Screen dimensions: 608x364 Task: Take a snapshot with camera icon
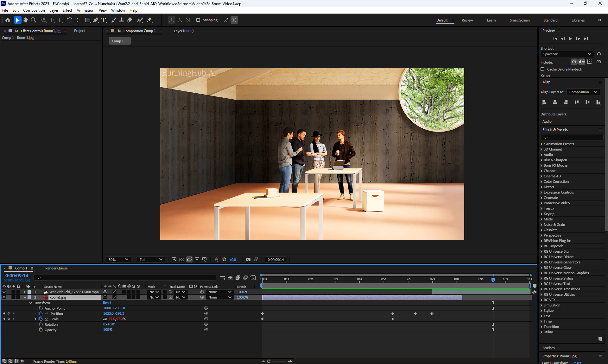coord(248,260)
